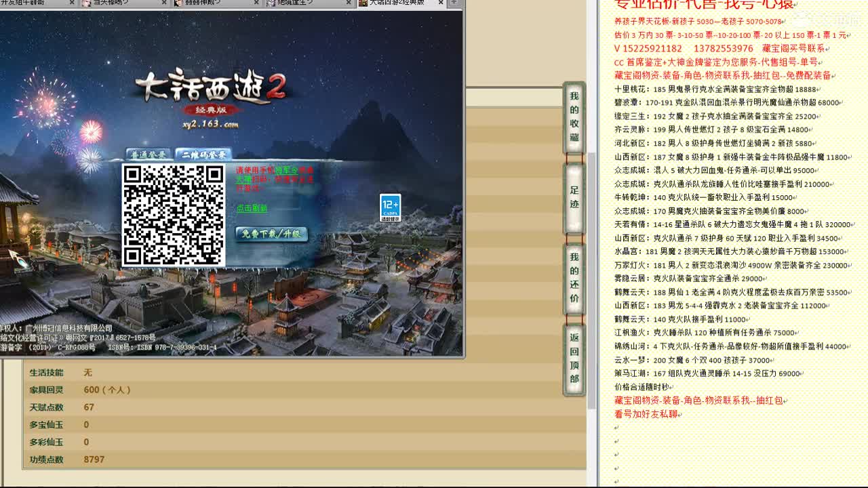868x488 pixels.
Task: Open the 足迹 side button
Action: (574, 198)
